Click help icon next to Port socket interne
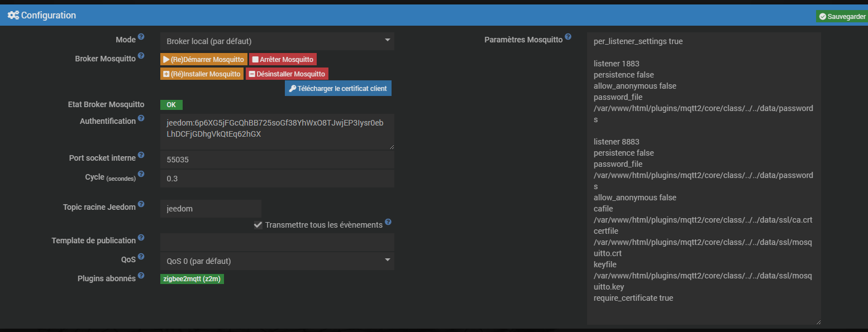 tap(141, 155)
